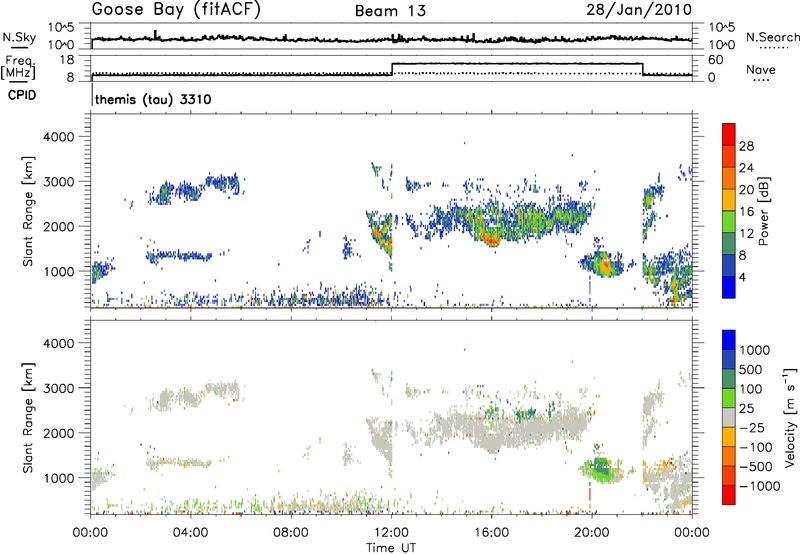Pick the teal 8–12 dB power swatch

coord(729,244)
